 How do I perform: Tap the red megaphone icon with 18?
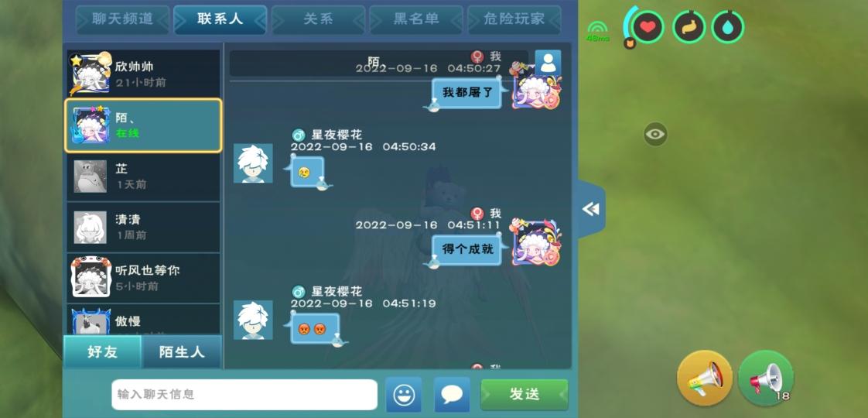click(766, 378)
